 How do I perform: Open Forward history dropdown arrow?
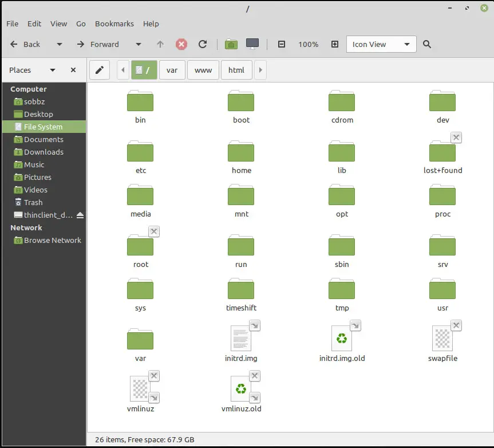tap(139, 44)
